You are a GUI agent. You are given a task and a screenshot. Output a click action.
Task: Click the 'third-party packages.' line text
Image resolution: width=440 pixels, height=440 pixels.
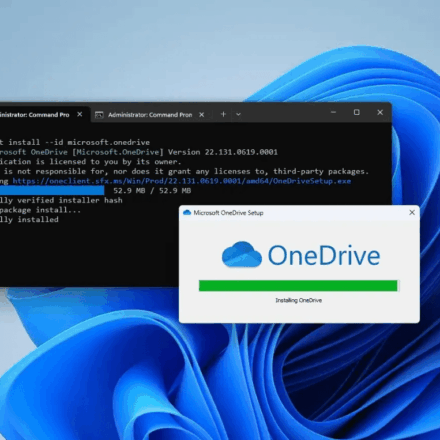(x=321, y=171)
